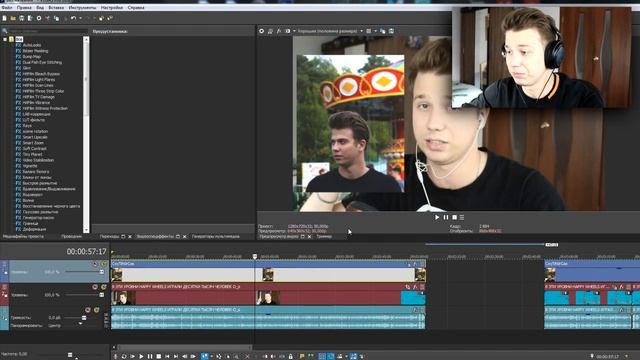The image size is (640, 360).
Task: Click the timecode display 00:00:57:17
Action: 86,252
